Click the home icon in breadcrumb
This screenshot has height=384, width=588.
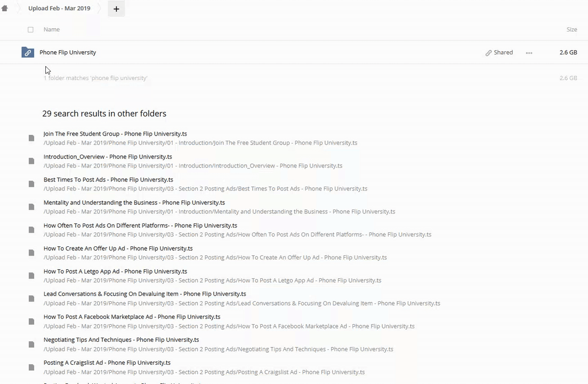point(5,9)
